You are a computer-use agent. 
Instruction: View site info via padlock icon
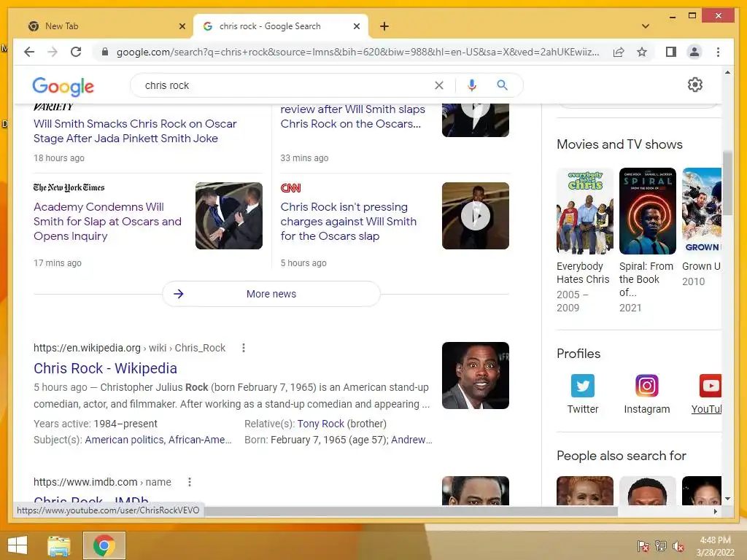[105, 52]
